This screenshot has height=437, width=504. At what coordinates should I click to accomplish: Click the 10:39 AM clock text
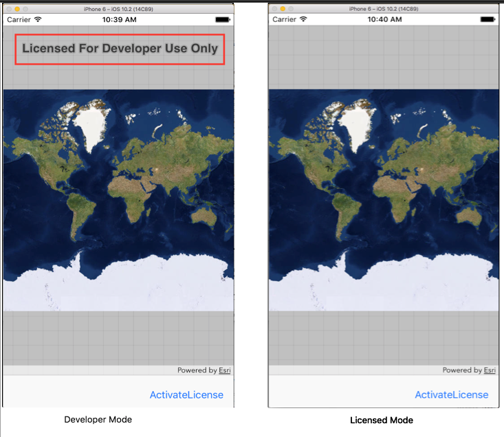119,20
